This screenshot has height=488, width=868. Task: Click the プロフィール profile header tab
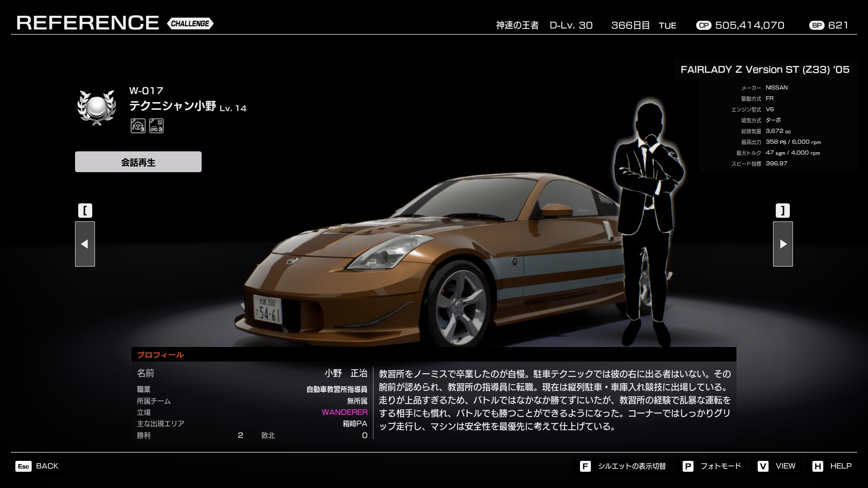[x=160, y=355]
